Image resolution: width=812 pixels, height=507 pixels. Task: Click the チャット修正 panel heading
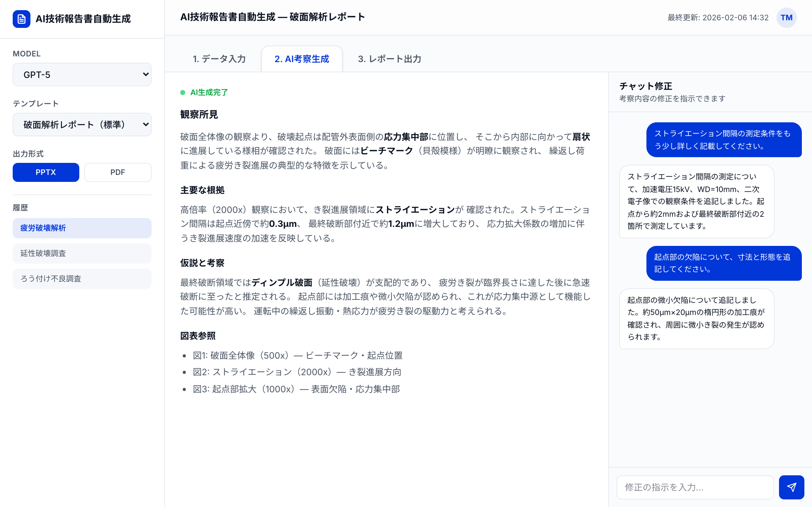tap(645, 86)
